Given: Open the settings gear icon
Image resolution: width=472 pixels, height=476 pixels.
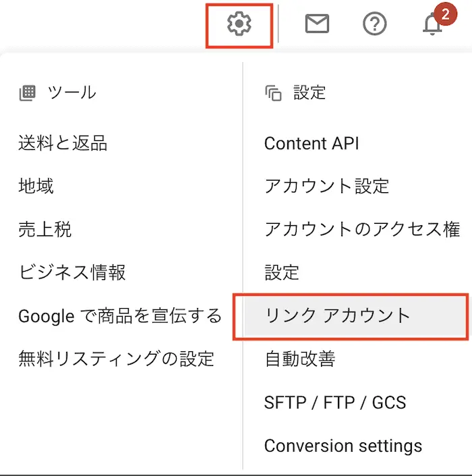Looking at the screenshot, I should click(239, 24).
